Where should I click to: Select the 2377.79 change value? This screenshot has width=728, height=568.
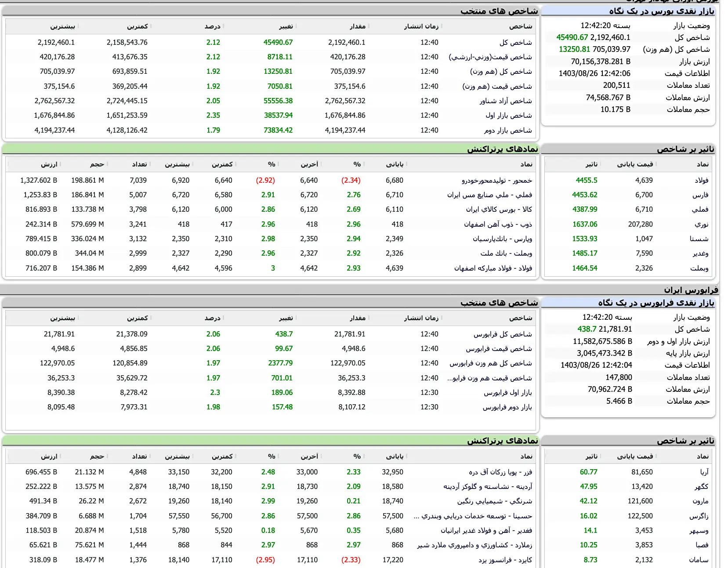pos(280,363)
